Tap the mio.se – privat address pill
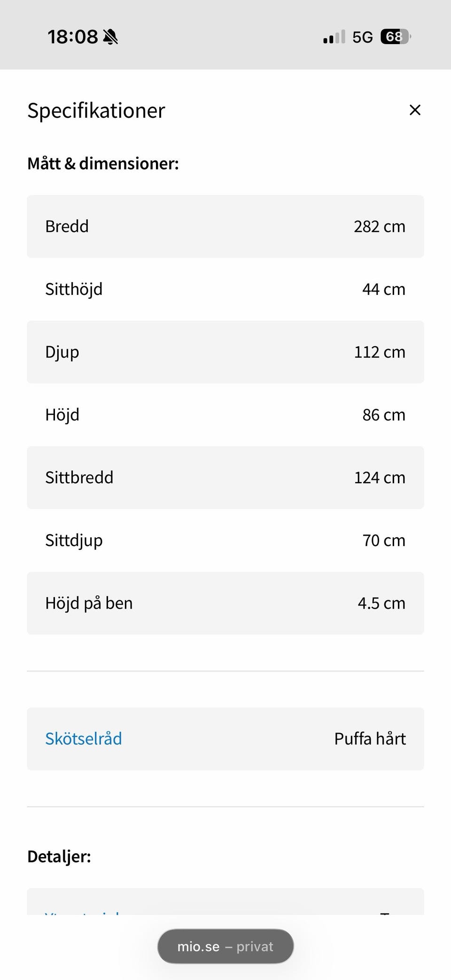The height and width of the screenshot is (980, 451). click(x=225, y=946)
